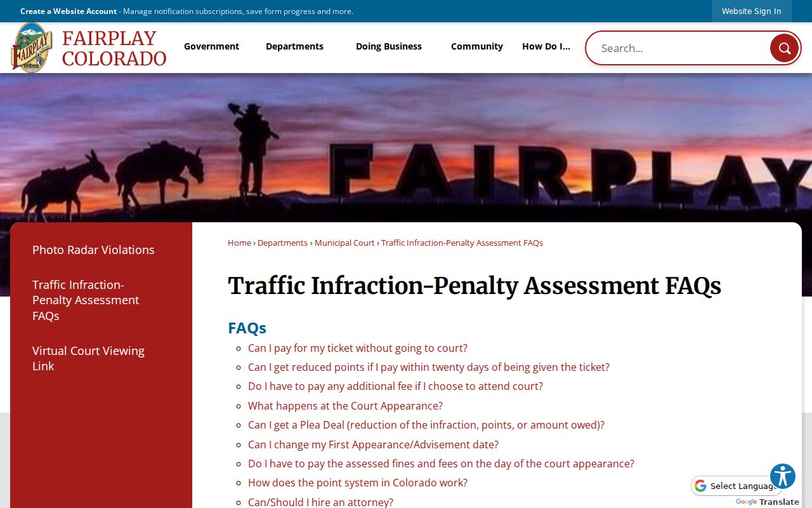Go to Municipal Court in the breadcrumb
Viewport: 812px width, 508px height.
click(344, 243)
